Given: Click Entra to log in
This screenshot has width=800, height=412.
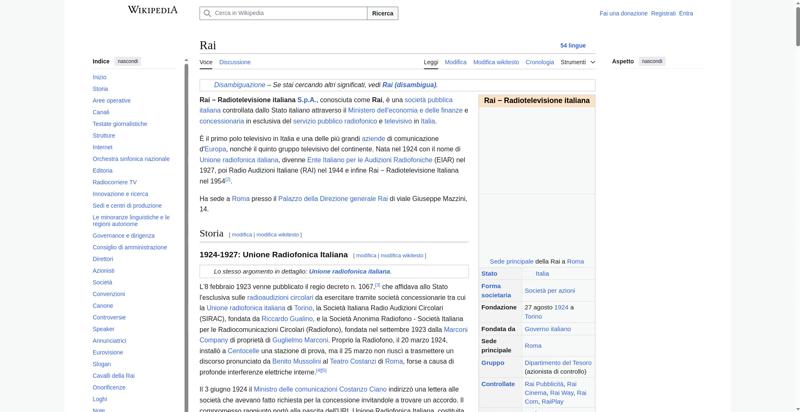Looking at the screenshot, I should 686,13.
